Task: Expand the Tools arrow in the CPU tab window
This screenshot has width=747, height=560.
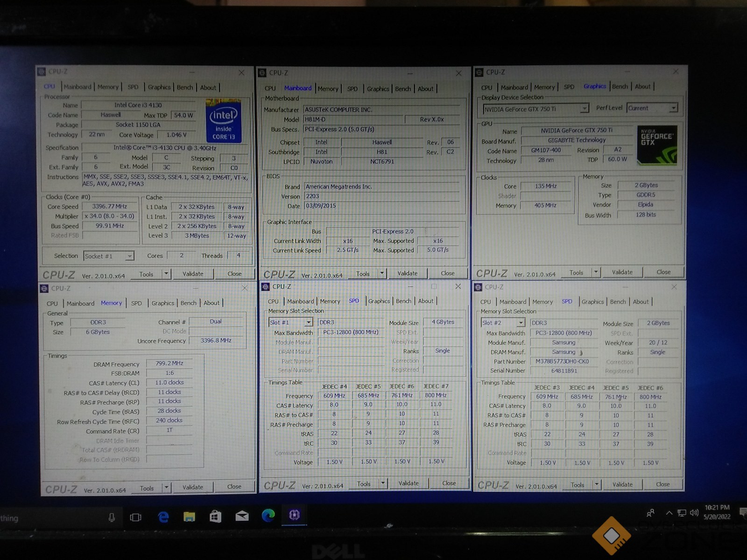Action: coord(166,273)
